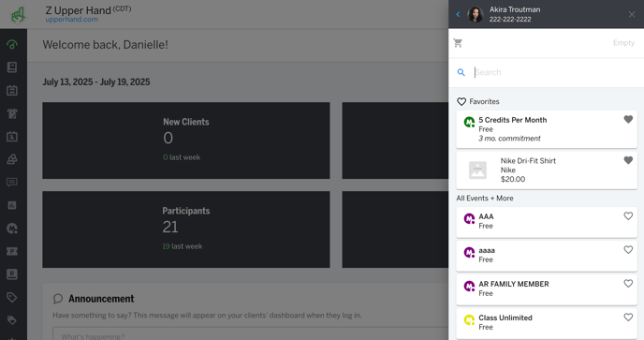Open the reports bar chart icon in sidebar
The height and width of the screenshot is (340, 644).
click(x=12, y=205)
